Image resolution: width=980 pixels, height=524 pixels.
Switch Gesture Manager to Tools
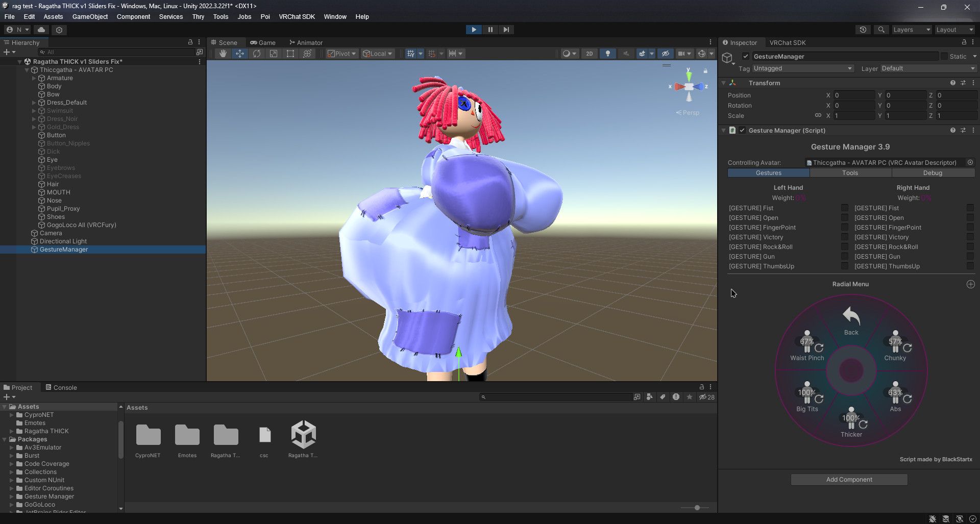850,173
